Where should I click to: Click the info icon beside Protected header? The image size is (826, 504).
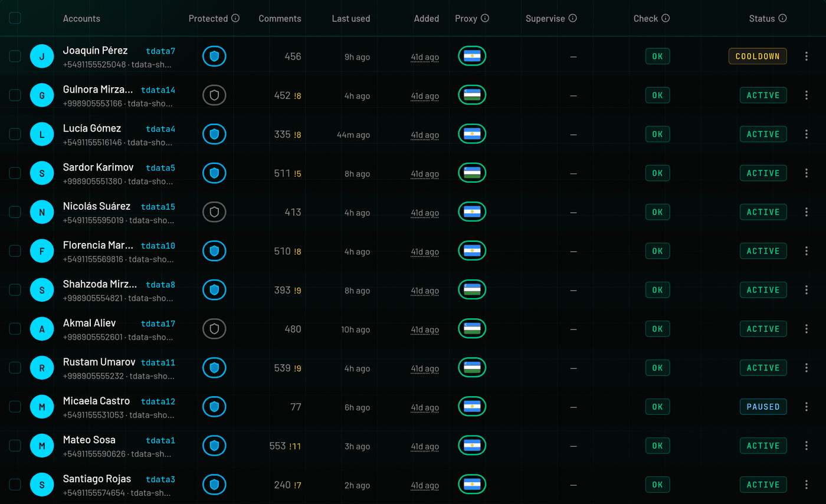click(235, 18)
